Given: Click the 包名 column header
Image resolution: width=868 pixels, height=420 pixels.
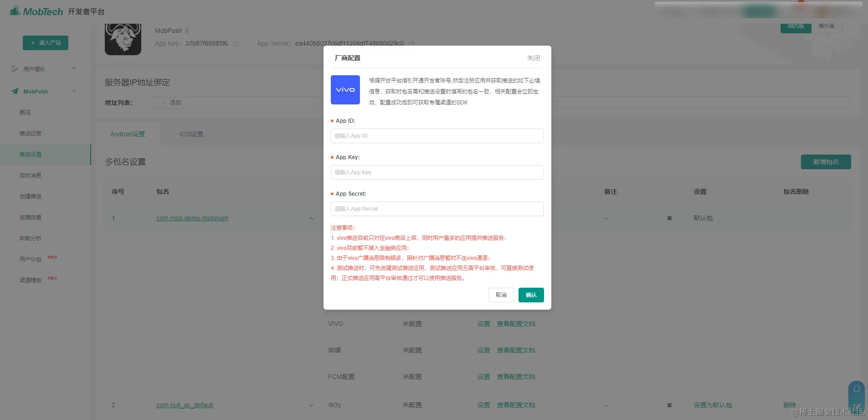Looking at the screenshot, I should 163,192.
